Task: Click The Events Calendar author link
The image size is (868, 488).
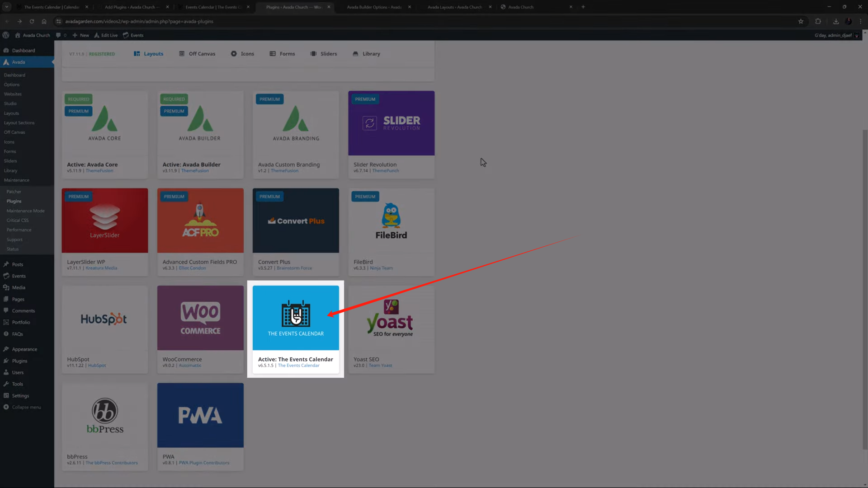Action: 298,365
